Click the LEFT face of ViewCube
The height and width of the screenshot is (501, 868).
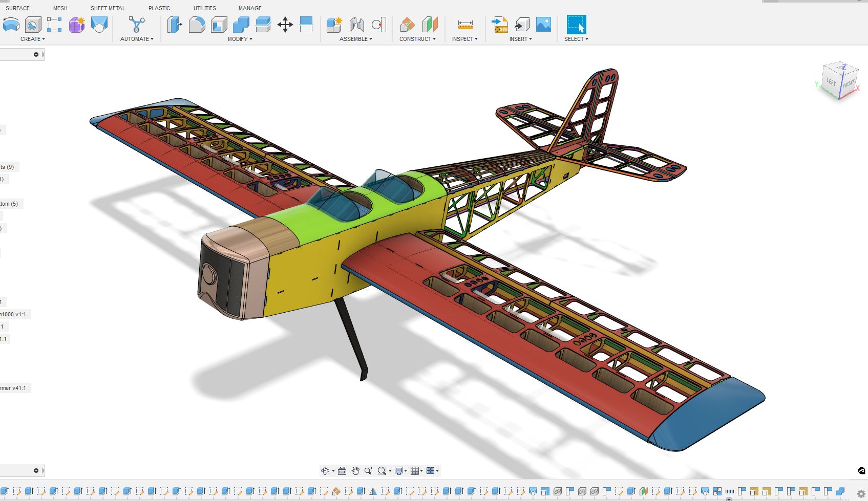coord(831,82)
